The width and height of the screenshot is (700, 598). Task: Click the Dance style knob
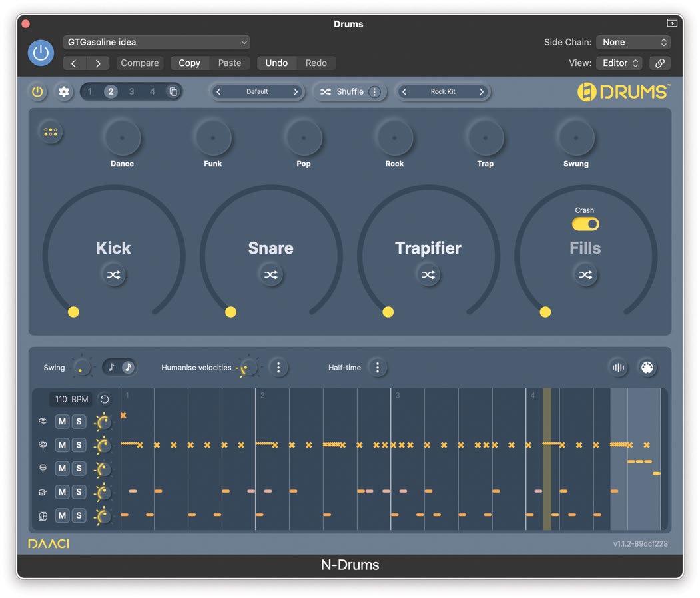point(122,137)
